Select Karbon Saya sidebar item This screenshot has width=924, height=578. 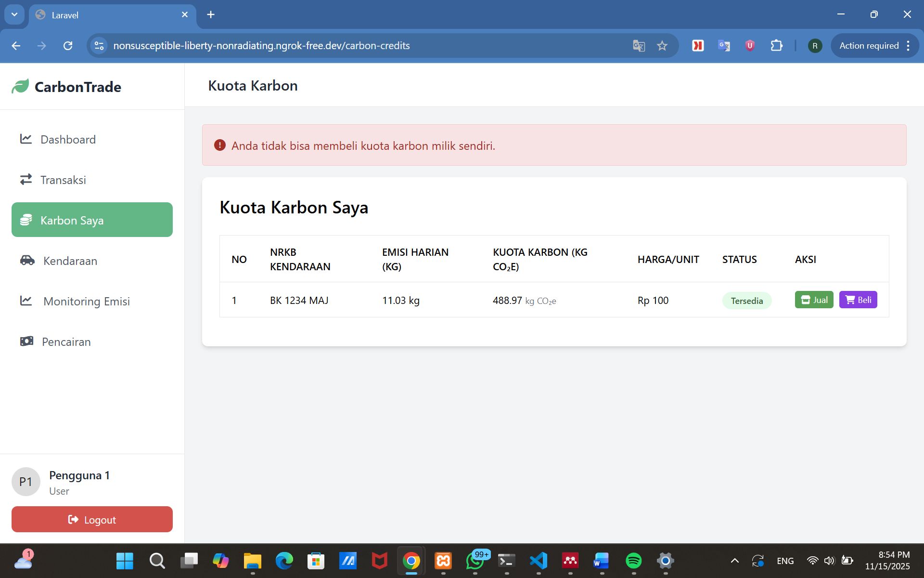92,220
